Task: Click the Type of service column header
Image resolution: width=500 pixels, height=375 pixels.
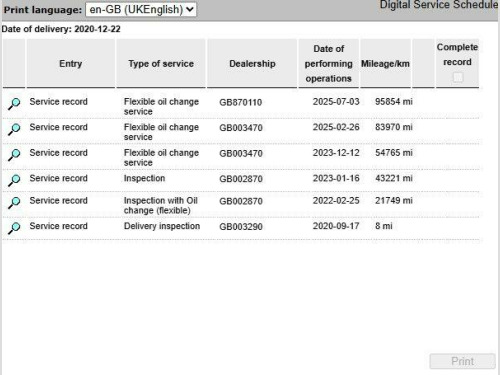Action: click(x=161, y=63)
